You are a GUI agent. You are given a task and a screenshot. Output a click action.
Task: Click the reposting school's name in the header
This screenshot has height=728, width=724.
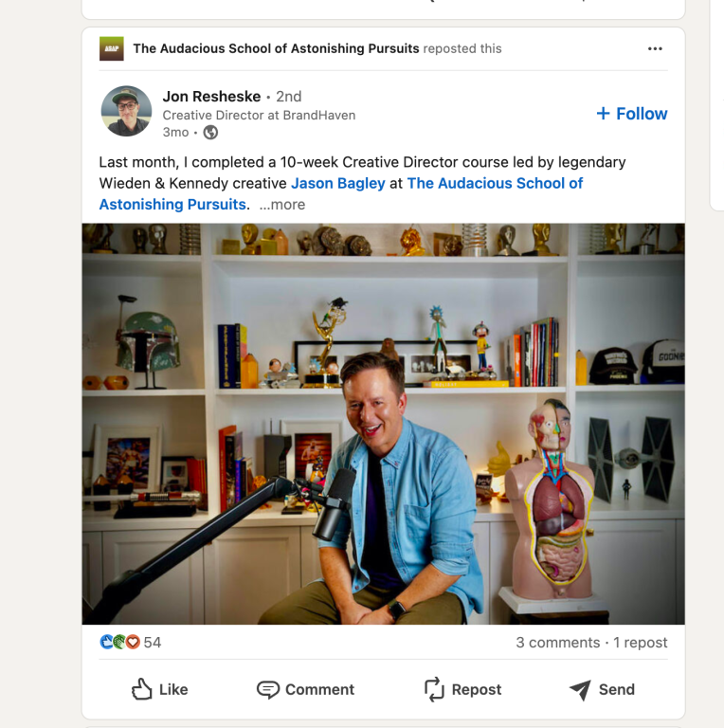click(x=276, y=48)
